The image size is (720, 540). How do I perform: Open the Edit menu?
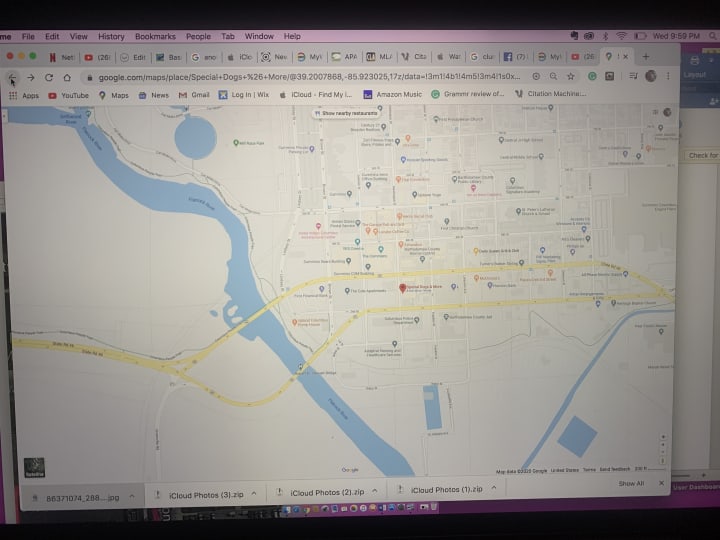click(x=52, y=36)
